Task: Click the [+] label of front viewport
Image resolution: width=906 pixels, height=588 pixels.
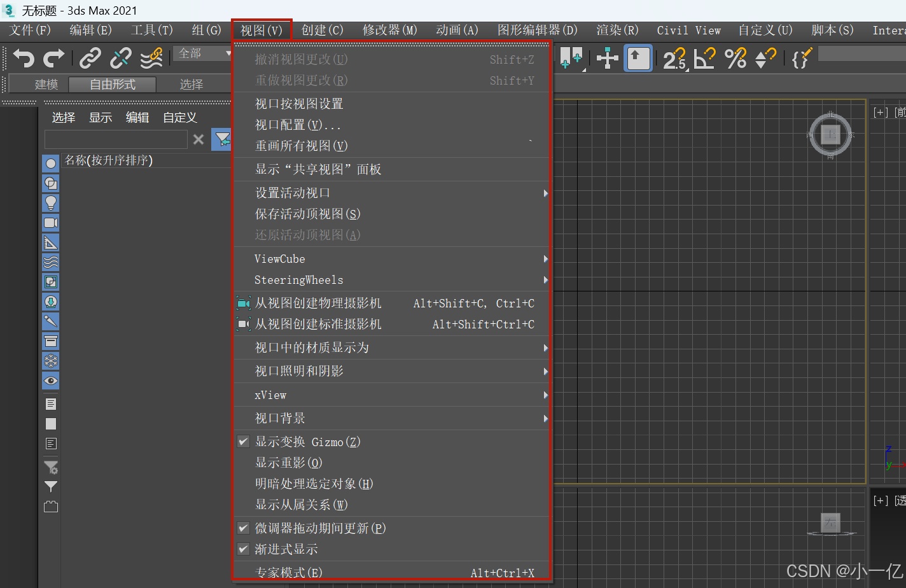Action: (881, 112)
